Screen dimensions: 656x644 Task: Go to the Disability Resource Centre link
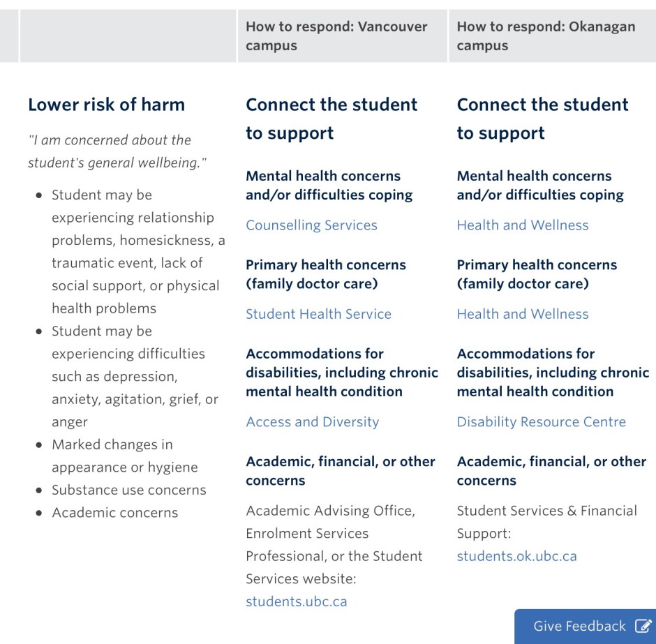pos(541,422)
